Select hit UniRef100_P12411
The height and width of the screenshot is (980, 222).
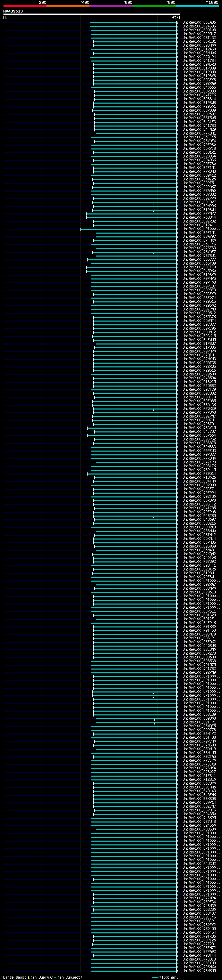[199, 225]
